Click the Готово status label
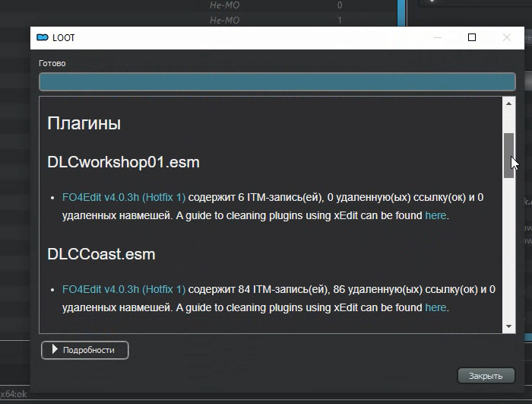This screenshot has width=532, height=404. click(52, 64)
